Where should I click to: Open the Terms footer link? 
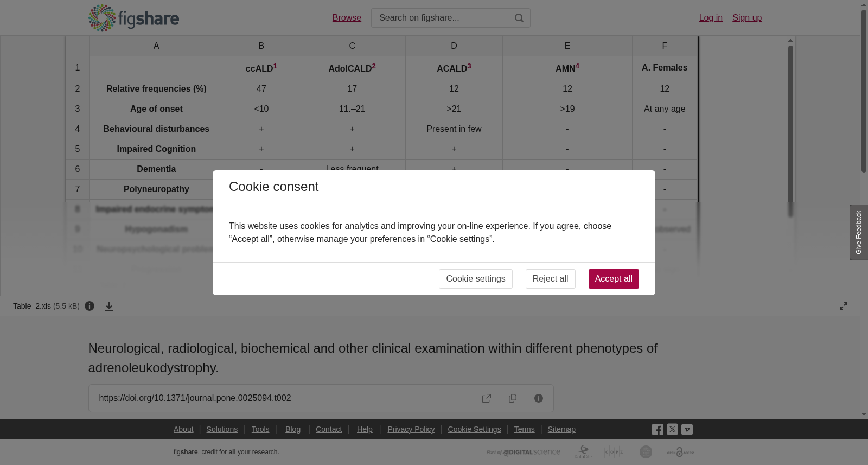[x=524, y=429]
